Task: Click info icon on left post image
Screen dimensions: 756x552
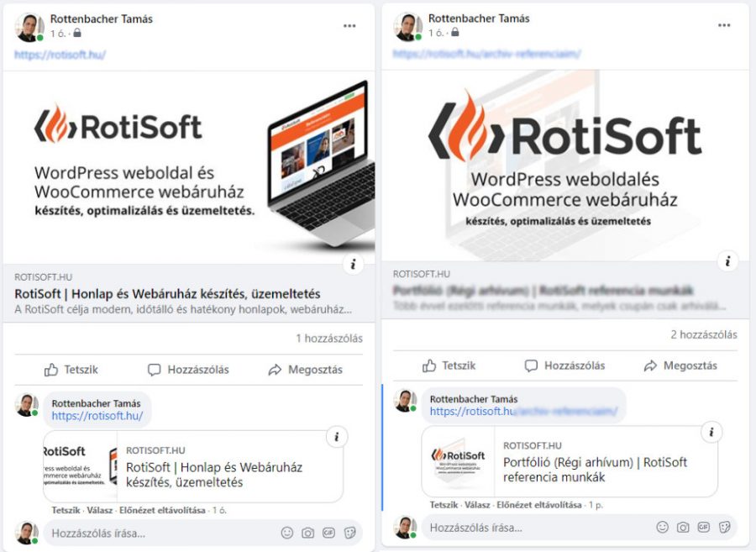Action: (354, 264)
